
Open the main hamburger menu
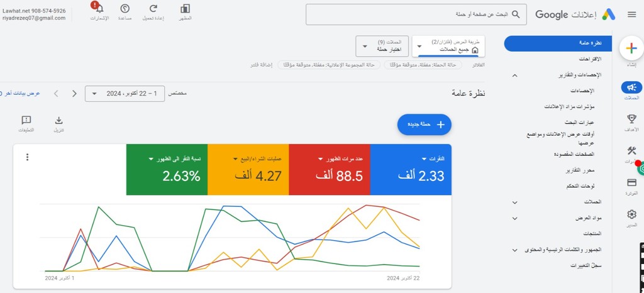click(631, 15)
